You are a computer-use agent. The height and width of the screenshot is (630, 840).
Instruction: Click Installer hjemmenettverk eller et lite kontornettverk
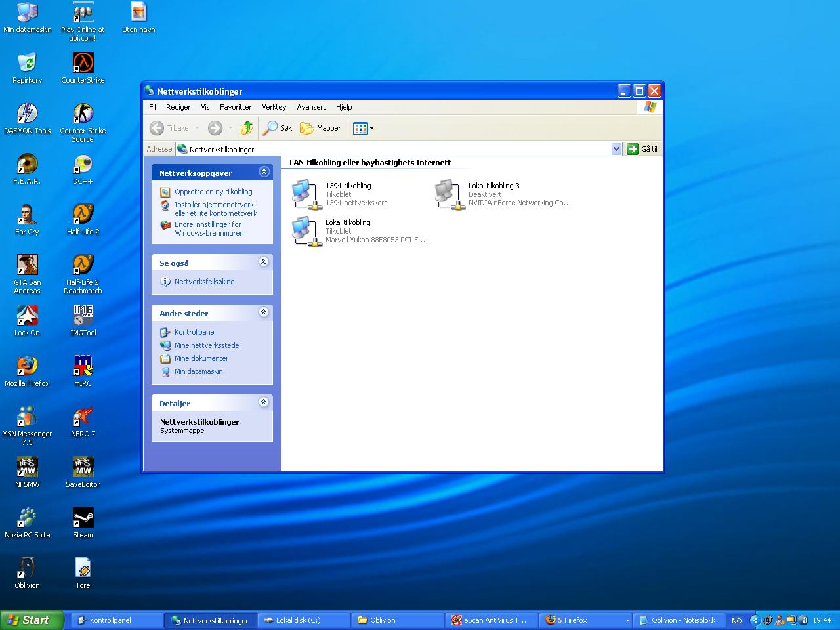[216, 209]
